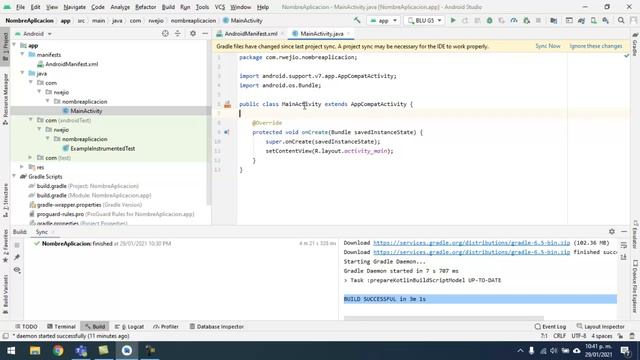Open Project panel gear settings
Viewport: 640px width, 360px height.
coord(193,33)
